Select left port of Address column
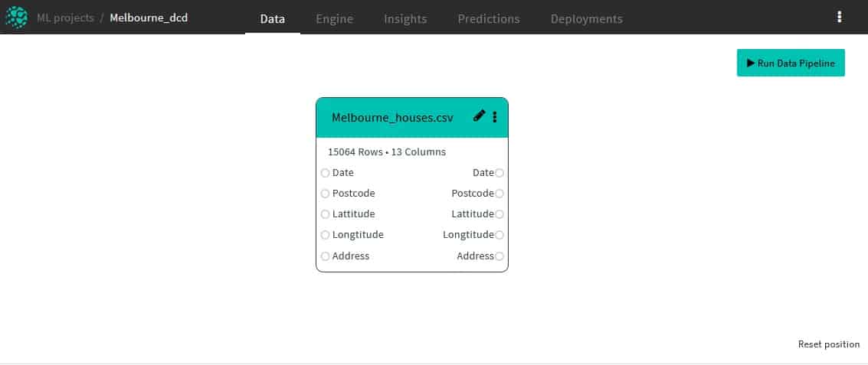The image size is (868, 365). pyautogui.click(x=326, y=256)
